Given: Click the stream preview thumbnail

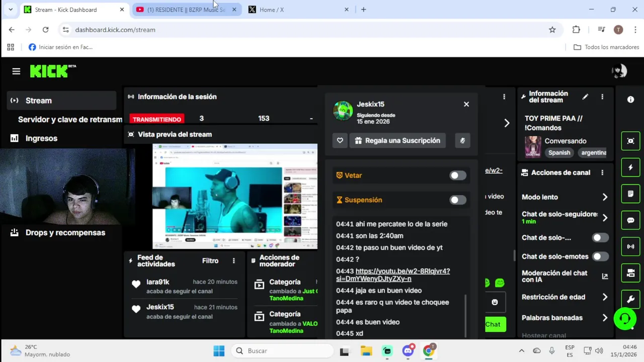Looking at the screenshot, I should coord(235,196).
